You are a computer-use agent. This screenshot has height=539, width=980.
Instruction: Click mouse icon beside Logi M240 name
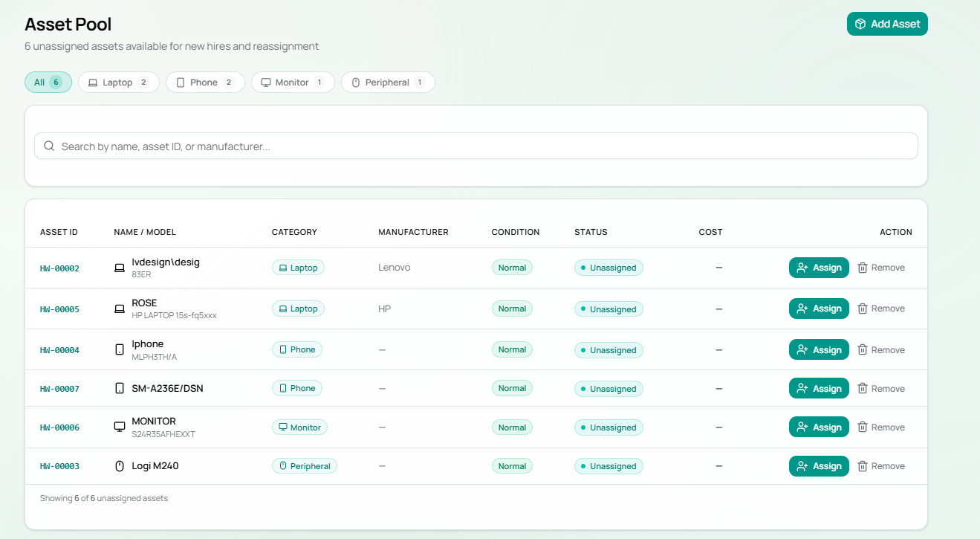click(x=120, y=466)
